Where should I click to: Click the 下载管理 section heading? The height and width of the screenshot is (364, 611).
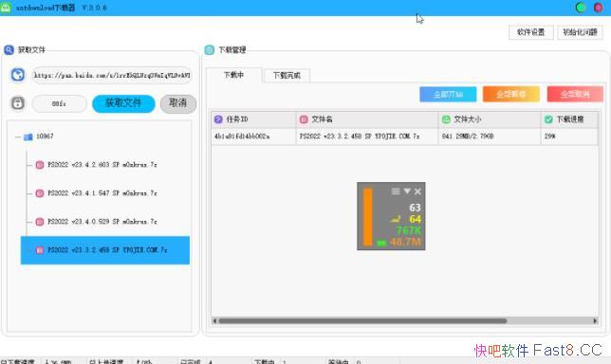pyautogui.click(x=231, y=50)
